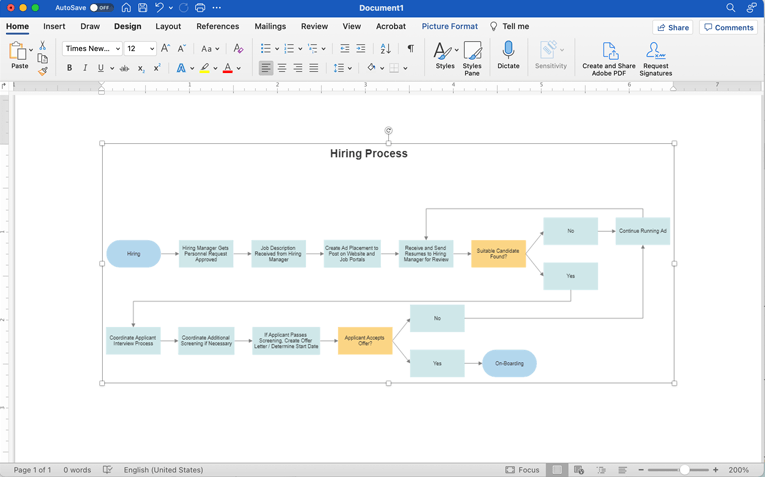This screenshot has width=765, height=477.
Task: Decrease paragraph indent
Action: (344, 48)
